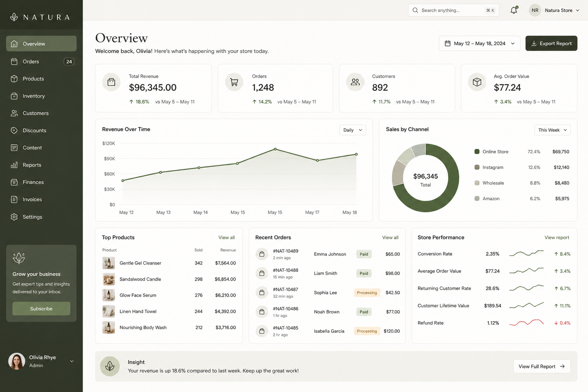Screen dimensions: 588x392
Task: Click the shopping cart icon on Orders card
Action: pyautogui.click(x=234, y=82)
